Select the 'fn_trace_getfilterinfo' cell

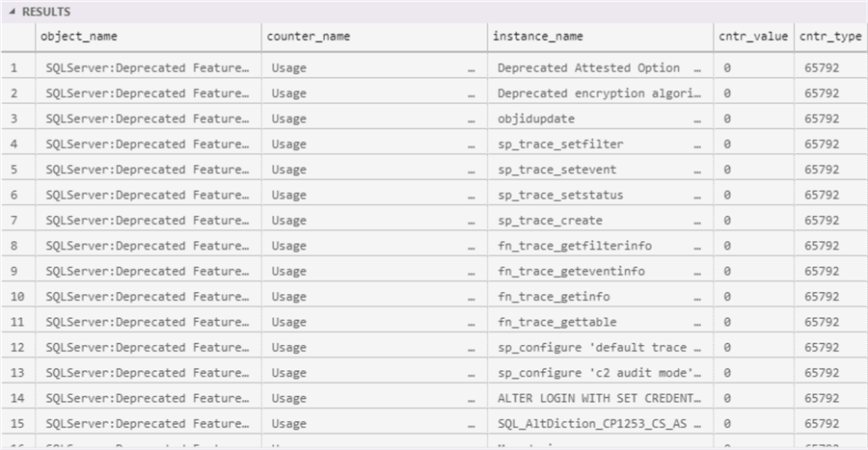click(x=600, y=246)
